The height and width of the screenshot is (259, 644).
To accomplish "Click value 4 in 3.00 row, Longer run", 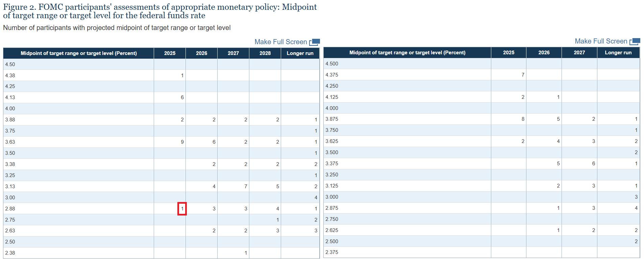I will (316, 198).
